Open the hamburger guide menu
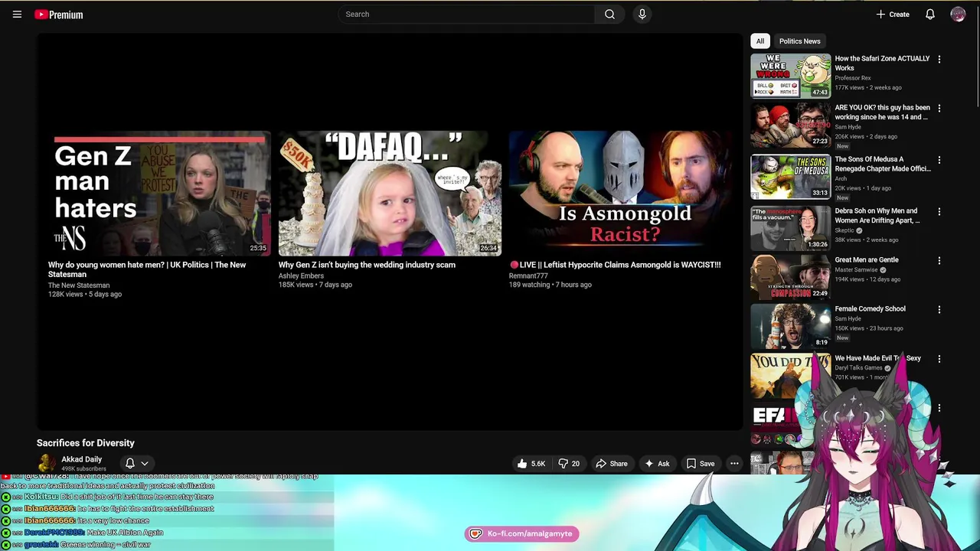This screenshot has height=551, width=980. pyautogui.click(x=17, y=15)
